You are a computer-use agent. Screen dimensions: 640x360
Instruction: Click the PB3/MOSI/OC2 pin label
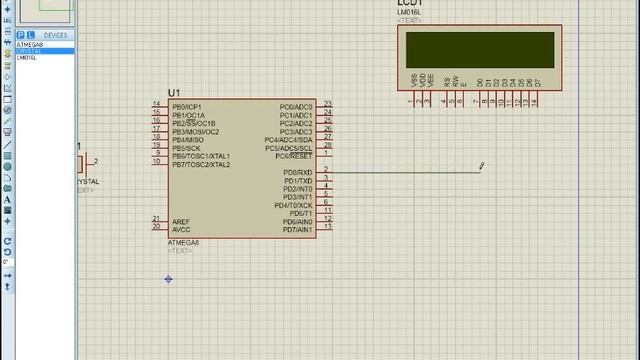[x=196, y=132]
